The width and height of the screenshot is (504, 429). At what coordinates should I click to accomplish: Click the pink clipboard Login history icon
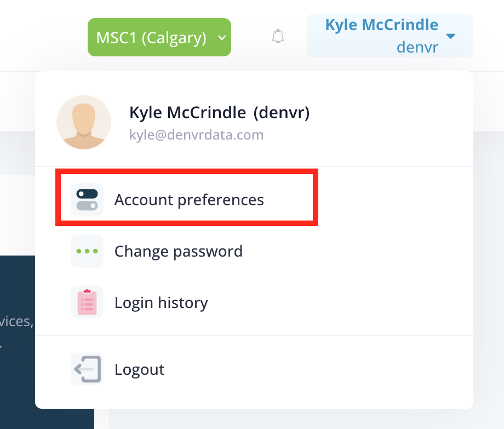pyautogui.click(x=87, y=302)
